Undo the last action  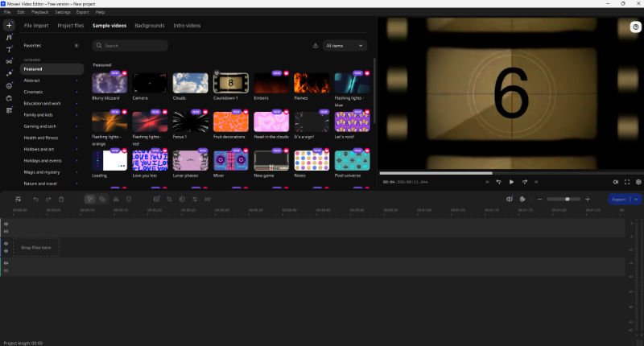35,199
